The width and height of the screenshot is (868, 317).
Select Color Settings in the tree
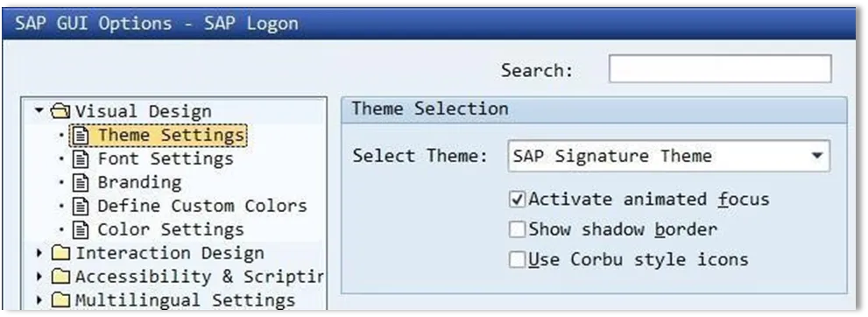(171, 229)
